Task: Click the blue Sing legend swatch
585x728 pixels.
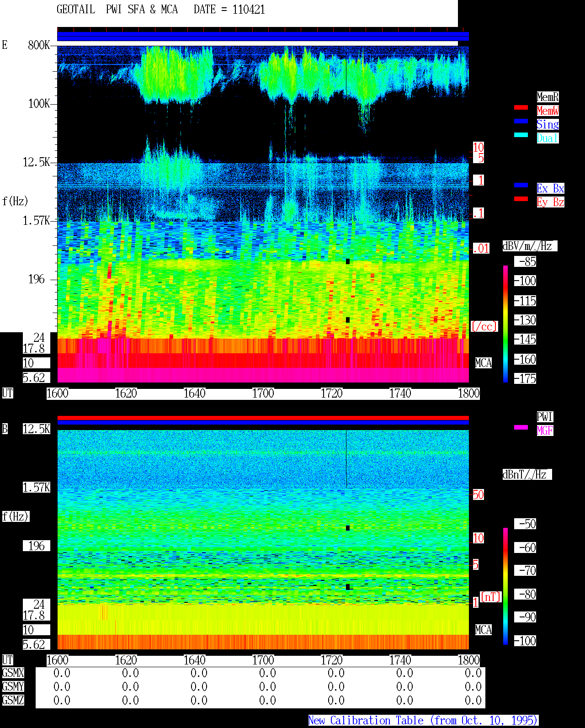Action: (521, 121)
